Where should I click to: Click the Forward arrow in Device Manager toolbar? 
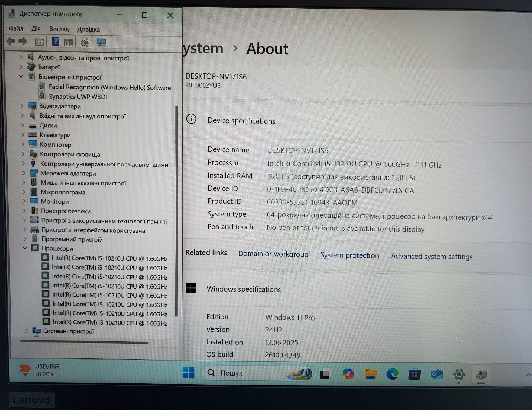pyautogui.click(x=23, y=41)
